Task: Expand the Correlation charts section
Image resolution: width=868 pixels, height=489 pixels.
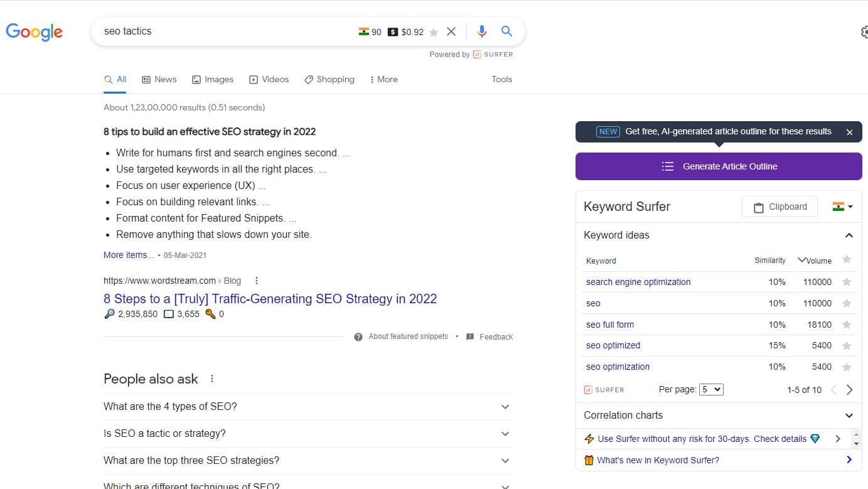Action: 719,416
